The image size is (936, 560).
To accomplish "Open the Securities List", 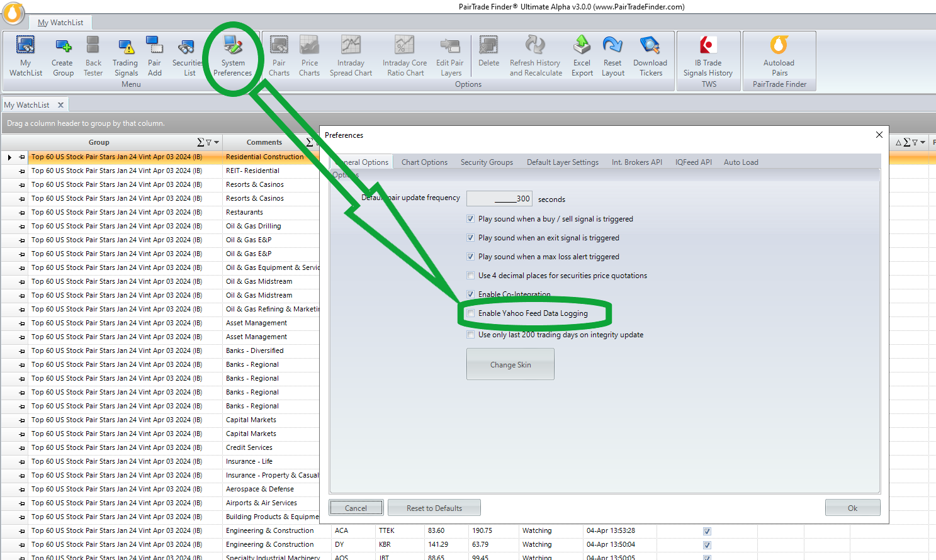I will point(187,56).
